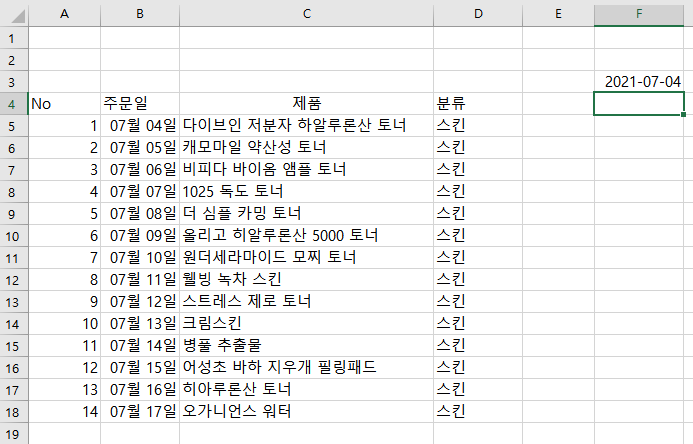The width and height of the screenshot is (693, 444).
Task: Select column D header
Action: [x=478, y=14]
